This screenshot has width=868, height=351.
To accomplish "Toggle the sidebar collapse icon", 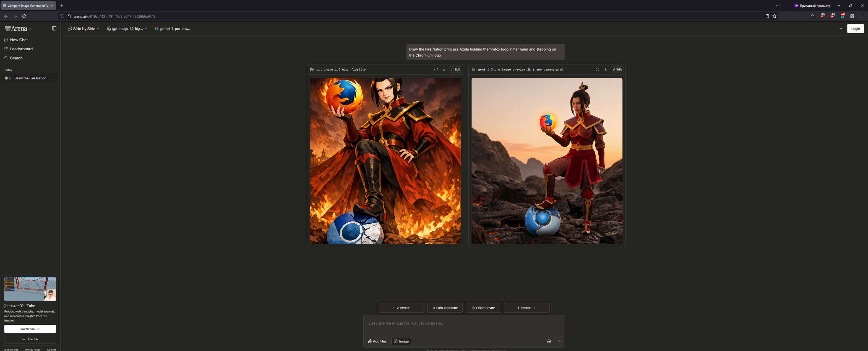I will coord(54,28).
